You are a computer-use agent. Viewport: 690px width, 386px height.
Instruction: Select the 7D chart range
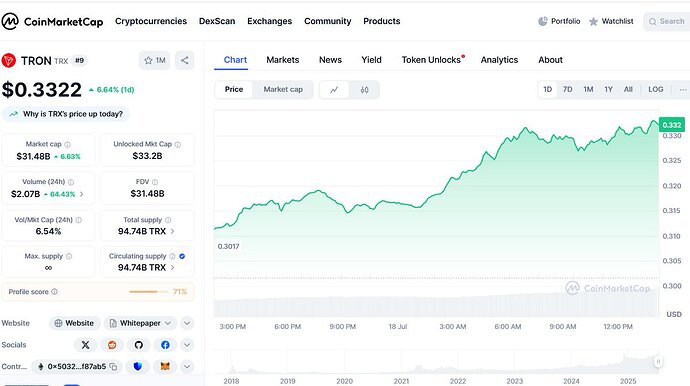coord(568,89)
